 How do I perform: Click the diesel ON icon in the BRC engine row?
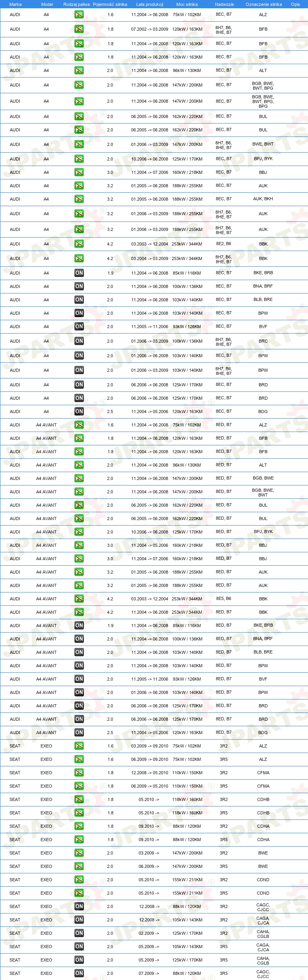[x=79, y=341]
